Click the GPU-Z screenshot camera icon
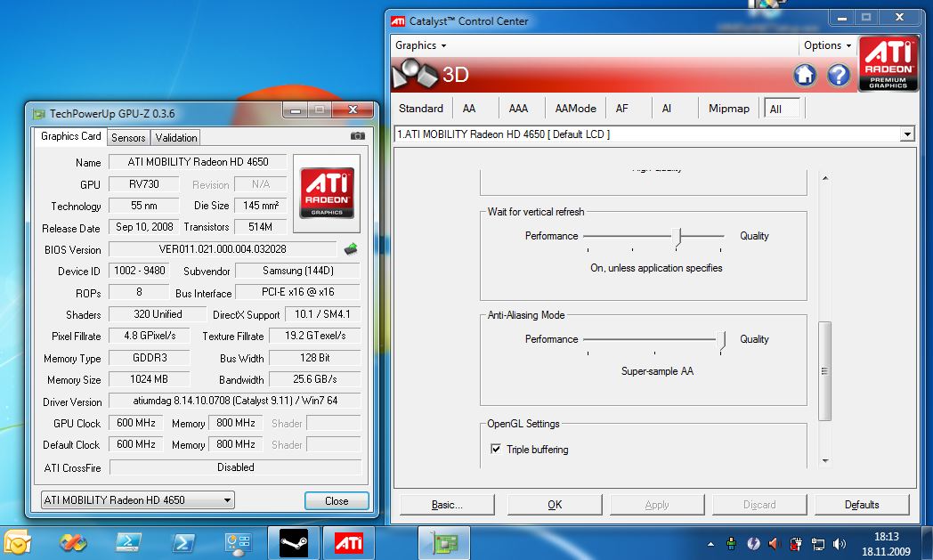 (358, 135)
